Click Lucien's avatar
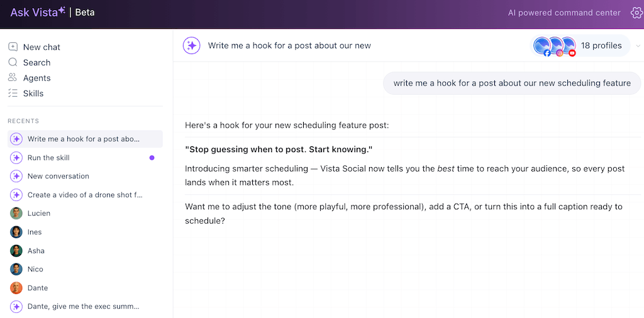This screenshot has height=318, width=644. (16, 214)
